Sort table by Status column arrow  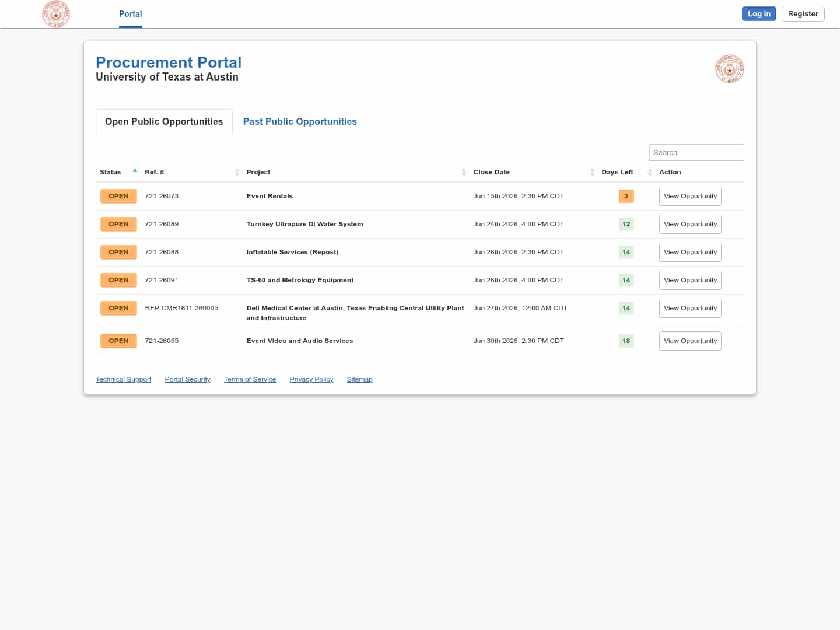[135, 171]
